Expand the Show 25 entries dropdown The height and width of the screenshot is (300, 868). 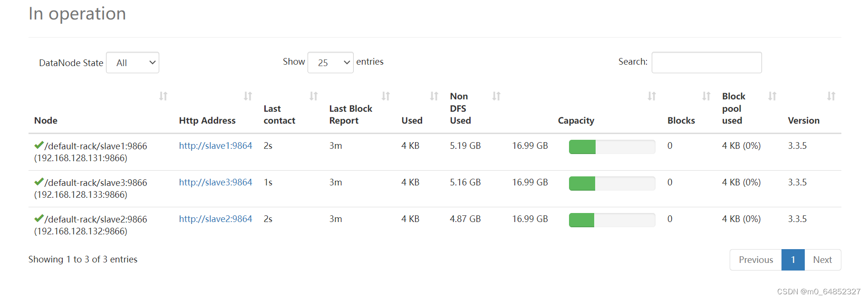(x=330, y=63)
